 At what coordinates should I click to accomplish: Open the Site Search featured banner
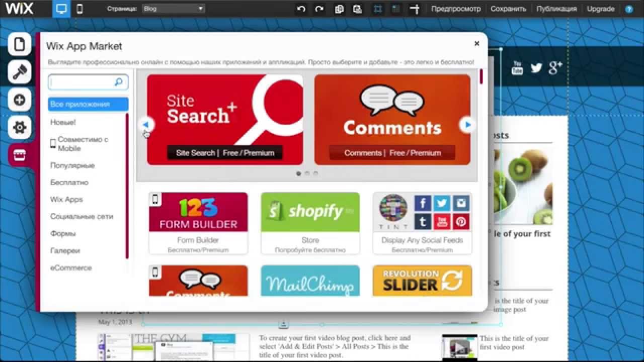pyautogui.click(x=225, y=120)
